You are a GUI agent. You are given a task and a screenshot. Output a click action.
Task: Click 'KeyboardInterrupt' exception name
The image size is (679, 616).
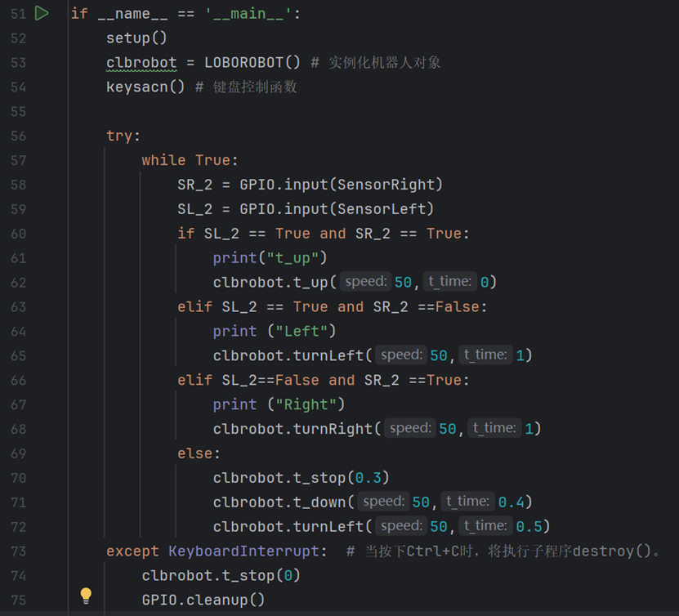[x=243, y=551]
